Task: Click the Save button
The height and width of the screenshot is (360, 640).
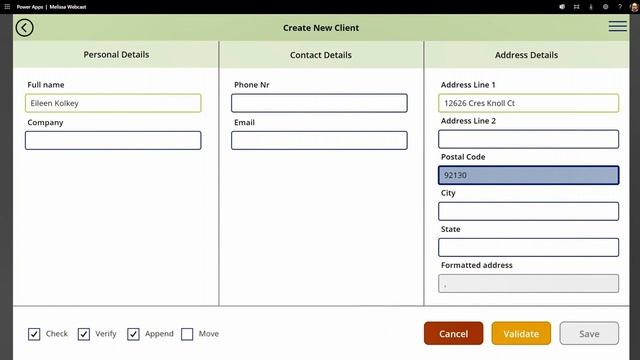Action: [x=589, y=333]
